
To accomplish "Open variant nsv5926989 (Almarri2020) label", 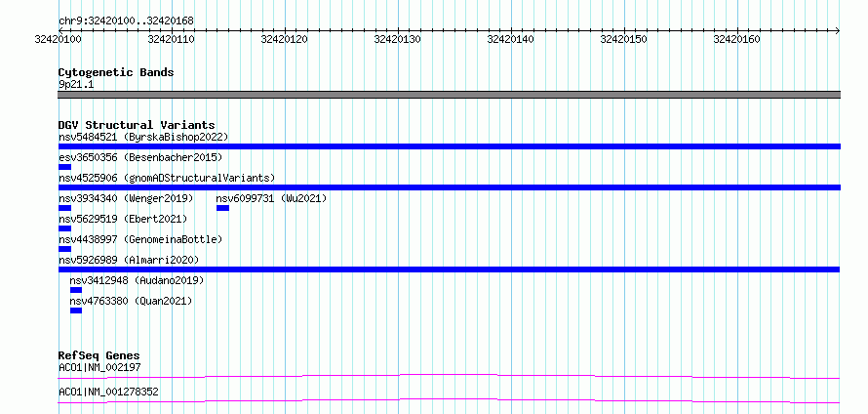I will click(x=129, y=260).
